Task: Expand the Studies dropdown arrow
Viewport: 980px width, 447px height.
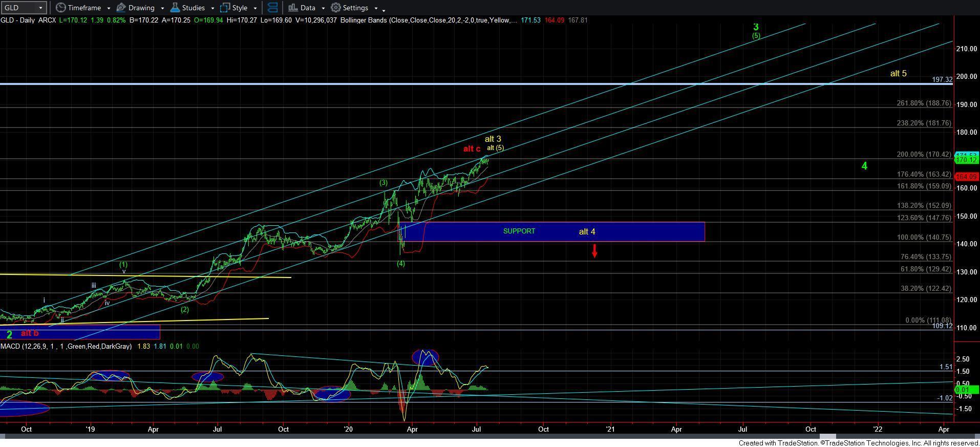Action: click(x=212, y=8)
